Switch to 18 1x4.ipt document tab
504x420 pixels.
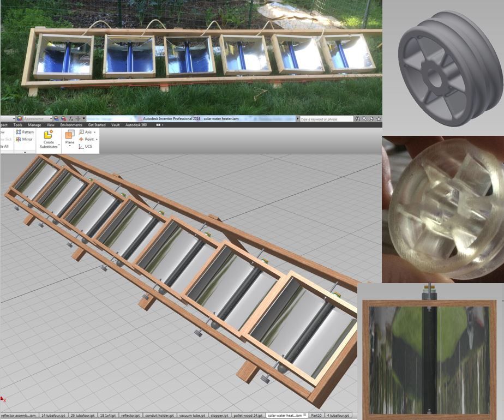[107, 416]
